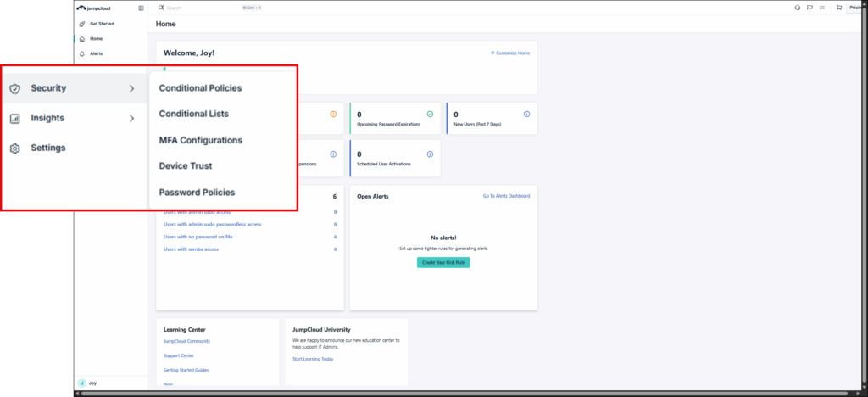Expand the Insights submenu chevron
The height and width of the screenshot is (397, 868).
tap(131, 119)
